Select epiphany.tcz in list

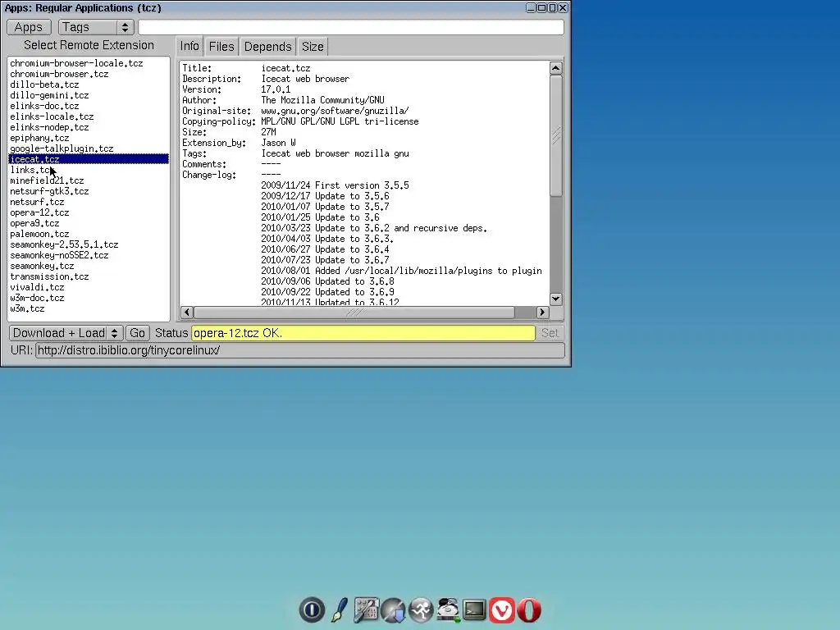coord(89,138)
